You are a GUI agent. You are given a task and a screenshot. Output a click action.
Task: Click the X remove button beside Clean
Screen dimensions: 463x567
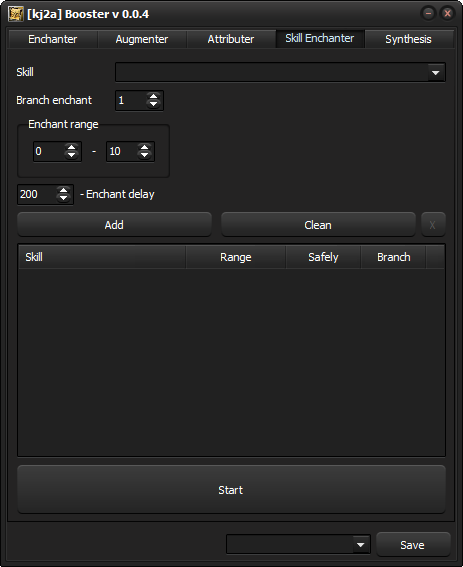433,225
